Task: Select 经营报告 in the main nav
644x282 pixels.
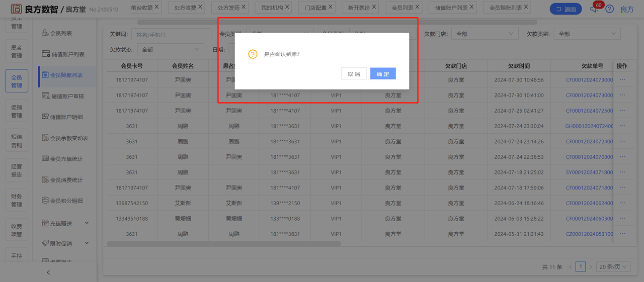Action: [17, 170]
